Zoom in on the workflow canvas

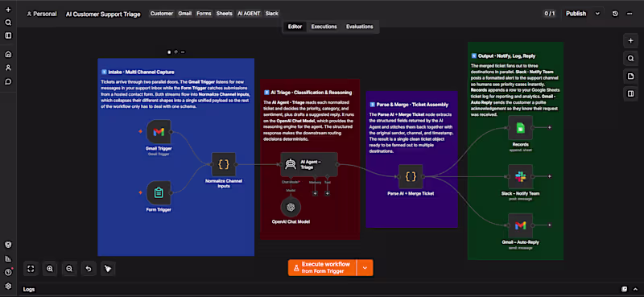[50, 269]
